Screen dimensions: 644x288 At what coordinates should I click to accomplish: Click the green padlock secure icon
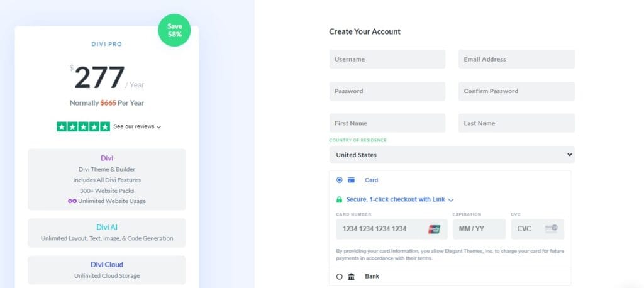tap(340, 200)
